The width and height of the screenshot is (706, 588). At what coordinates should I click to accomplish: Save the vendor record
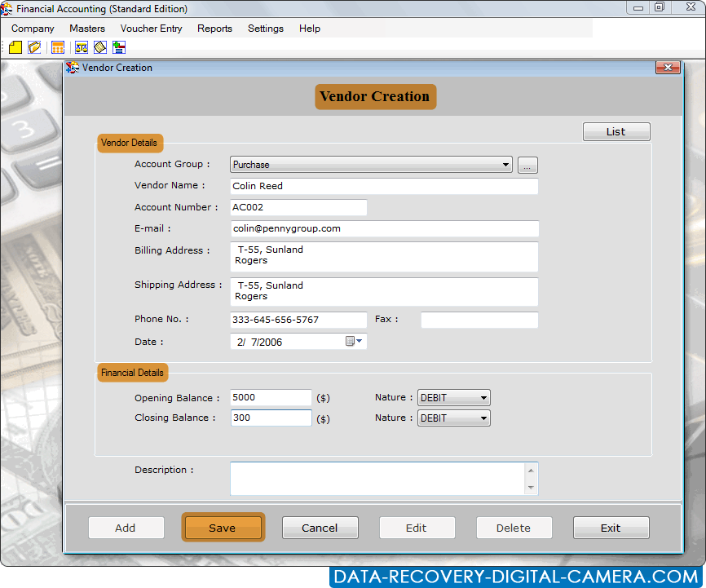pos(223,528)
